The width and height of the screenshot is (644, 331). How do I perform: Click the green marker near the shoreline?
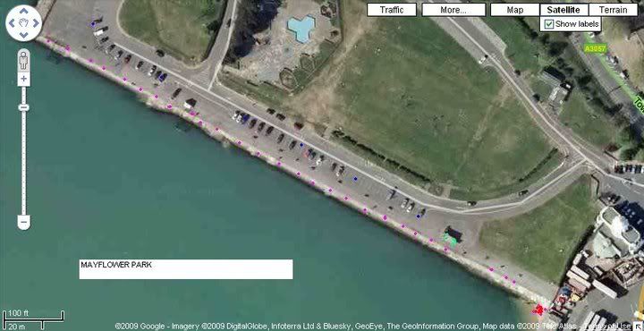coord(451,240)
